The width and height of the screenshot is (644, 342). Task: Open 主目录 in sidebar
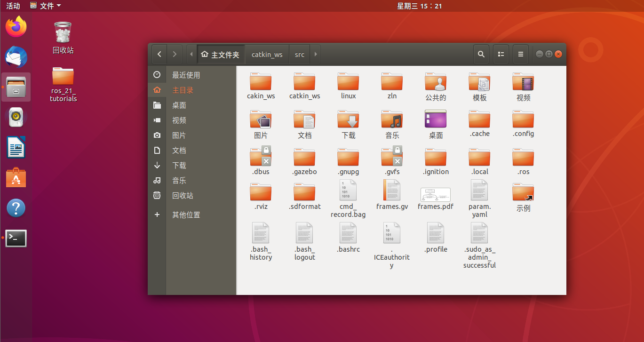click(x=192, y=90)
